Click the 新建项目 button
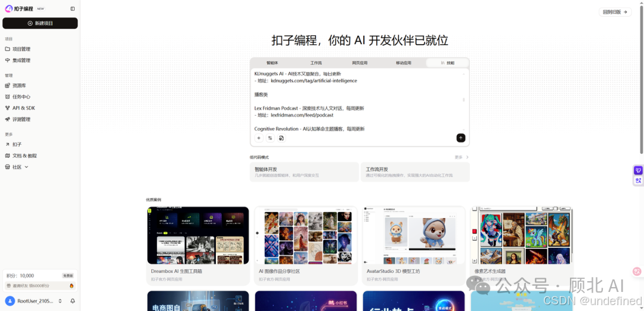Viewport: 644px width, 311px height. tap(40, 23)
